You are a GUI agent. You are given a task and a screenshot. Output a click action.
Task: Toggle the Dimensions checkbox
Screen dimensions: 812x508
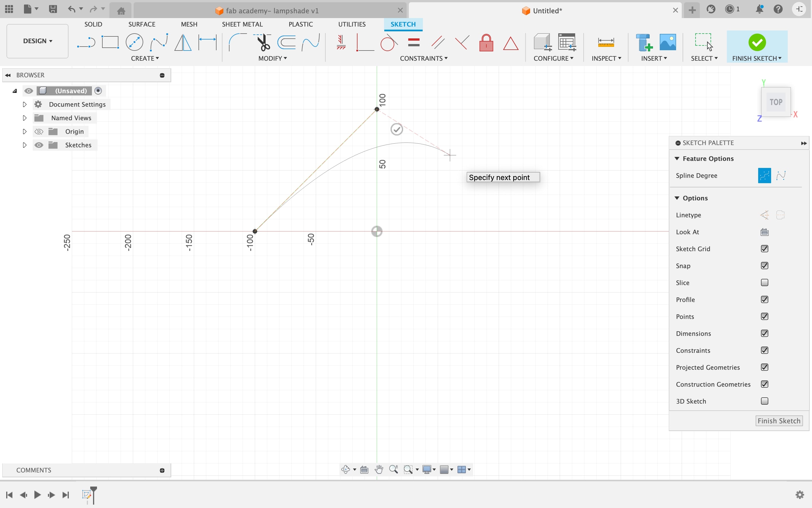pos(764,333)
